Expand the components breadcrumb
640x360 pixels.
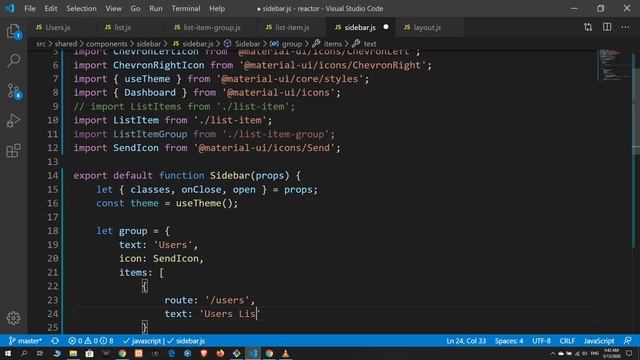[107, 44]
